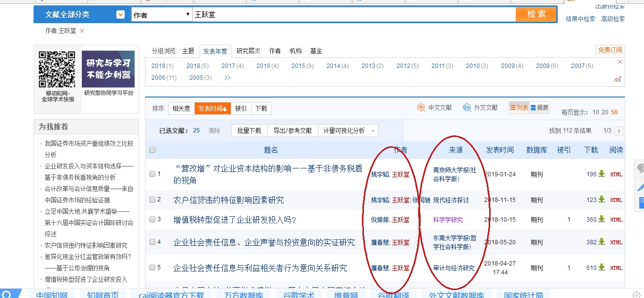Remove the 作者:王跃堂 filter tag

click(x=82, y=31)
